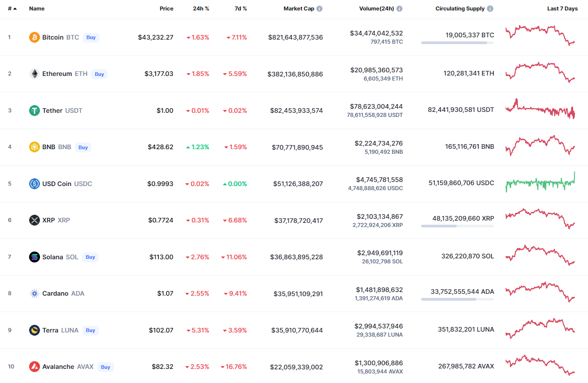Click the Terra LUNA logo icon
Viewport: 588px width, 383px height.
35,330
